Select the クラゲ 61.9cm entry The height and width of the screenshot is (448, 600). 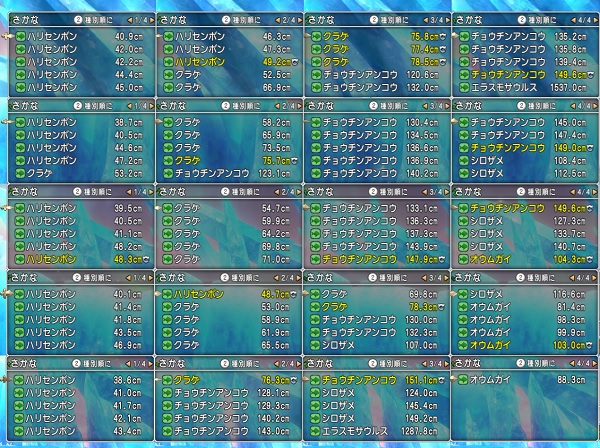point(228,332)
